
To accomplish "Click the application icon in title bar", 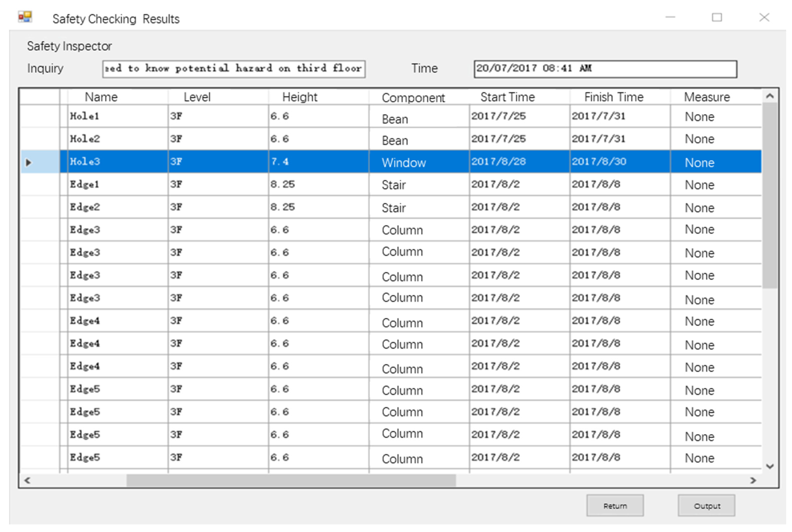I will point(25,17).
